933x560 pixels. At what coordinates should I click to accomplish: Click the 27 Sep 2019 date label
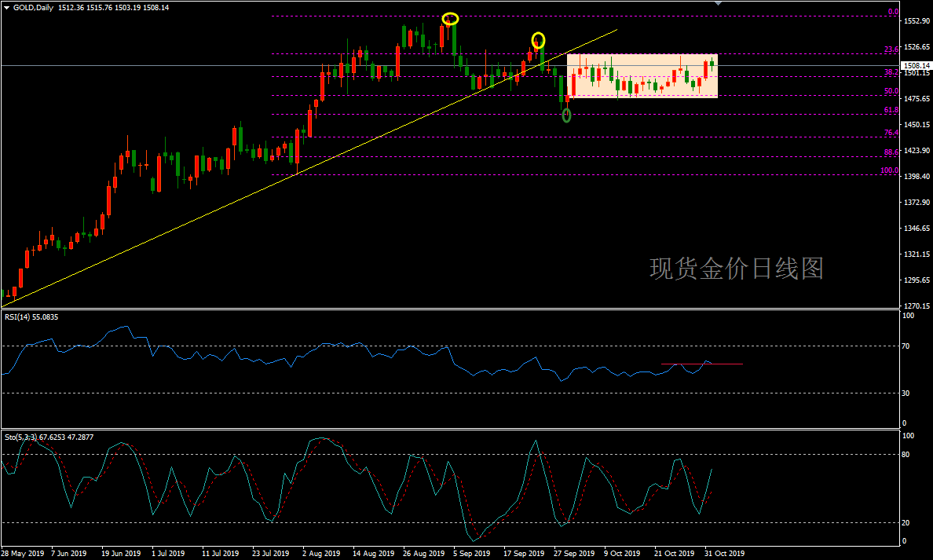pyautogui.click(x=574, y=554)
